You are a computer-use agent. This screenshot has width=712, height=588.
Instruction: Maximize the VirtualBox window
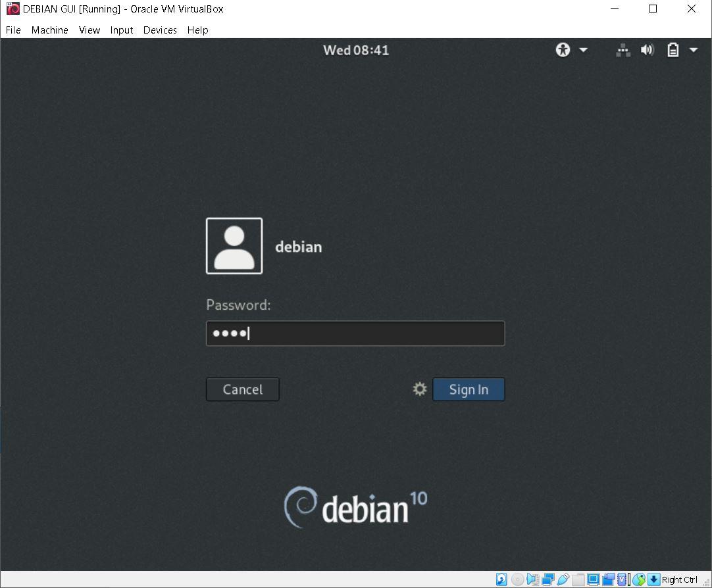tap(653, 9)
